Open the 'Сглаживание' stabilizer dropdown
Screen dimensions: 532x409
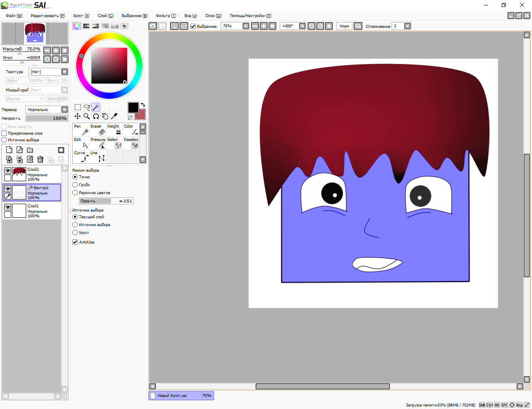407,26
